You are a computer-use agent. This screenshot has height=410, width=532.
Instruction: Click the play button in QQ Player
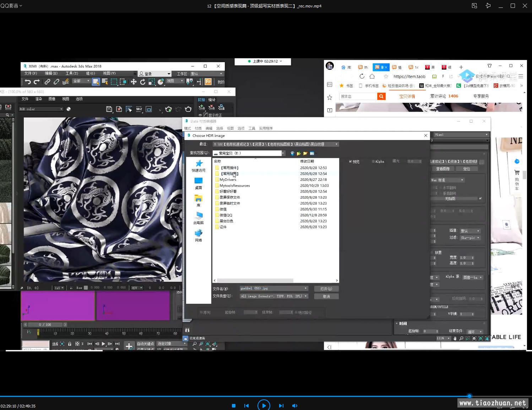(x=264, y=405)
